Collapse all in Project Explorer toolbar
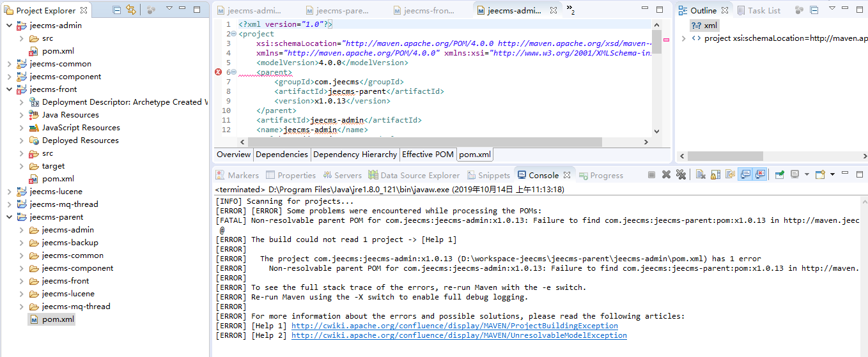Image resolution: width=868 pixels, height=357 pixels. point(116,10)
